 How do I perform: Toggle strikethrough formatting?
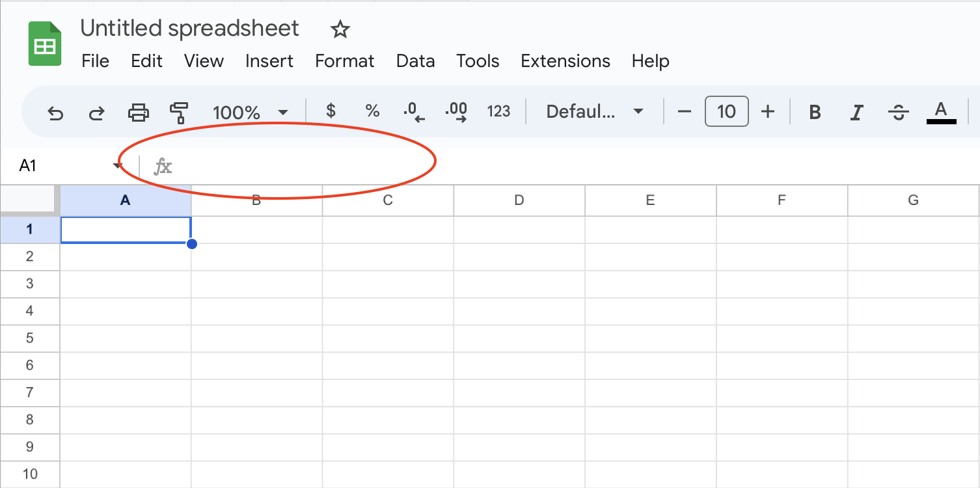click(898, 112)
